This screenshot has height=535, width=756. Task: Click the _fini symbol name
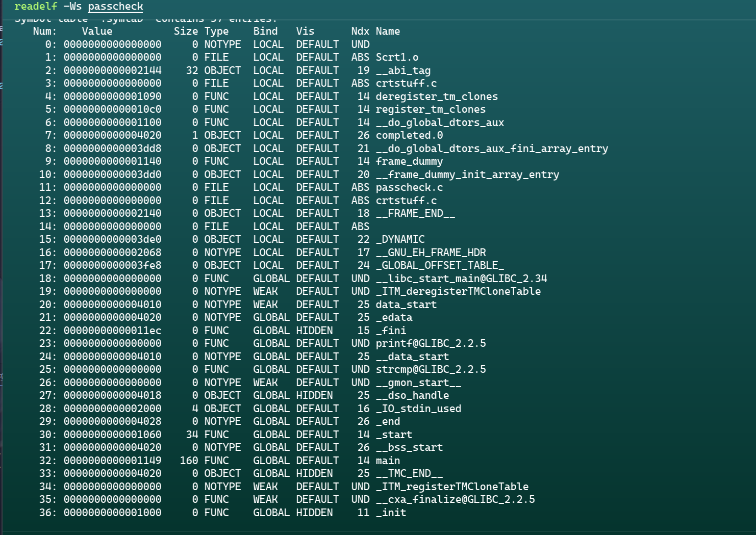(x=391, y=331)
